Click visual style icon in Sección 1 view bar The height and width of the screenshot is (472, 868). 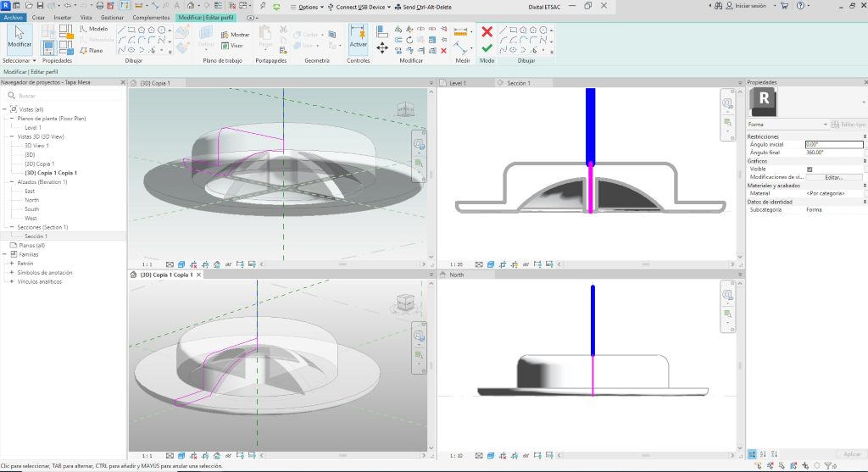point(491,264)
